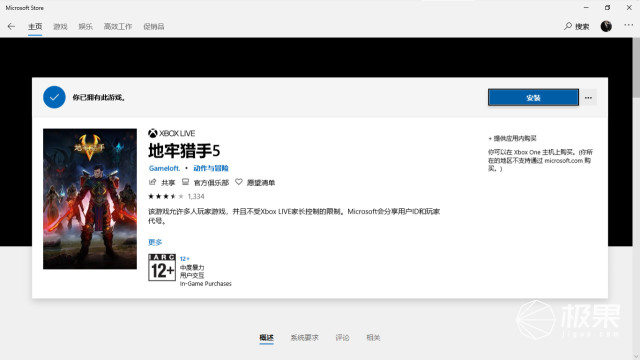Select the 评论 reviews tab
640x360 pixels.
click(342, 338)
